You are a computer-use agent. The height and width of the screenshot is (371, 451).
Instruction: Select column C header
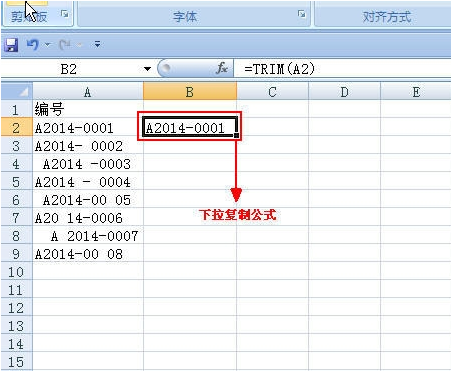(x=273, y=91)
